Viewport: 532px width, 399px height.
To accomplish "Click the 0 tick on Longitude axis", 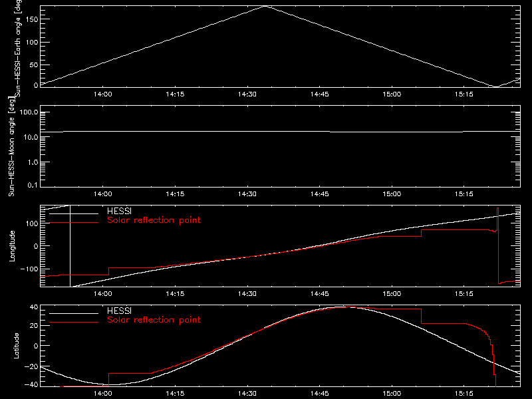I will pyautogui.click(x=36, y=246).
